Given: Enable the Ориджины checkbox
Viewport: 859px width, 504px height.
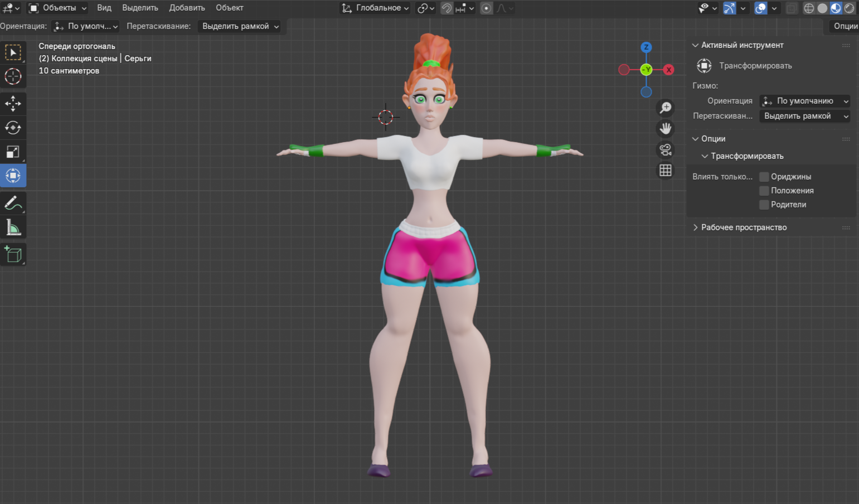Looking at the screenshot, I should click(764, 177).
